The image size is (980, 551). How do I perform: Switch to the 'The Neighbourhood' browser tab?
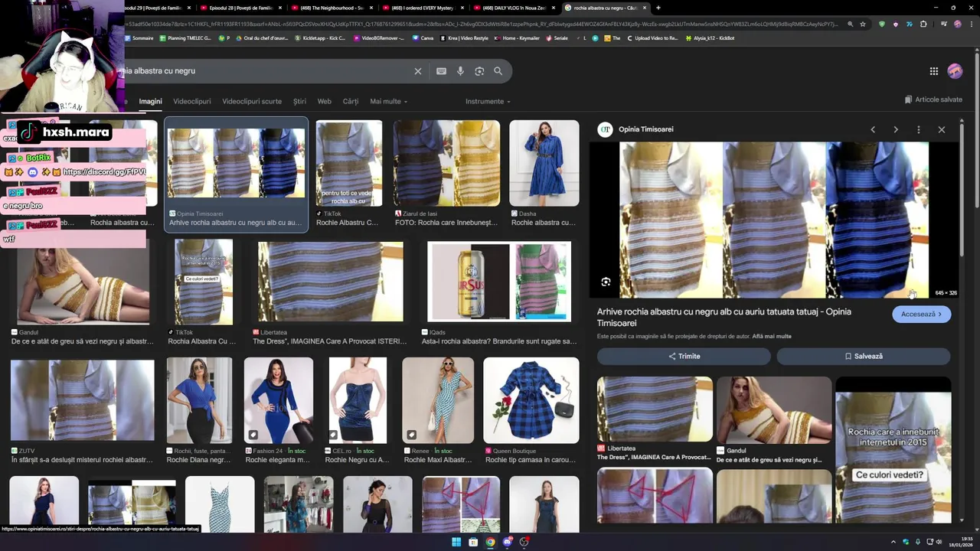click(x=332, y=8)
